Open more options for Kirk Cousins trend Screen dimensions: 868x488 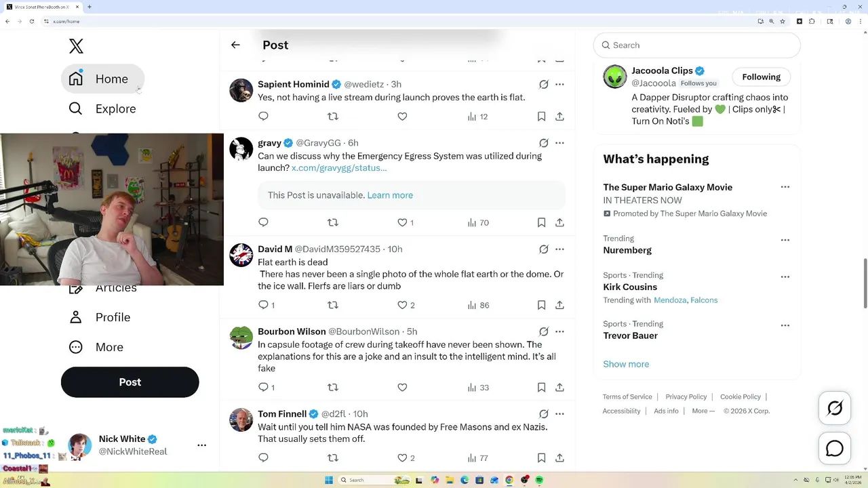[785, 277]
